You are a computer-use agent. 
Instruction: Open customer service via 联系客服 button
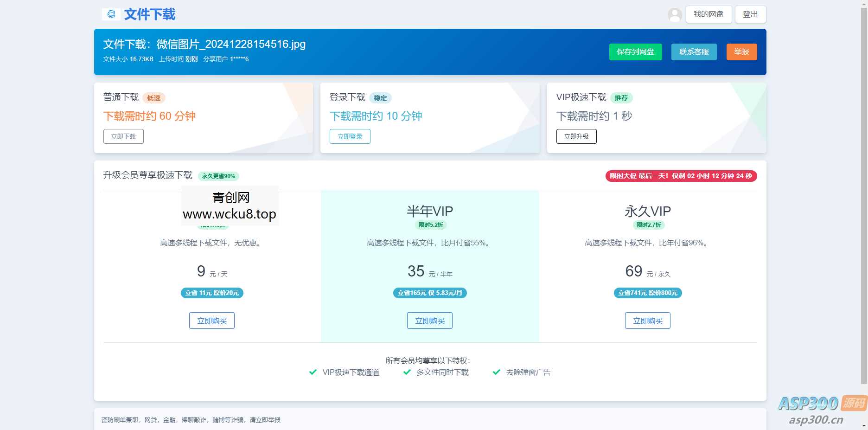coord(694,52)
